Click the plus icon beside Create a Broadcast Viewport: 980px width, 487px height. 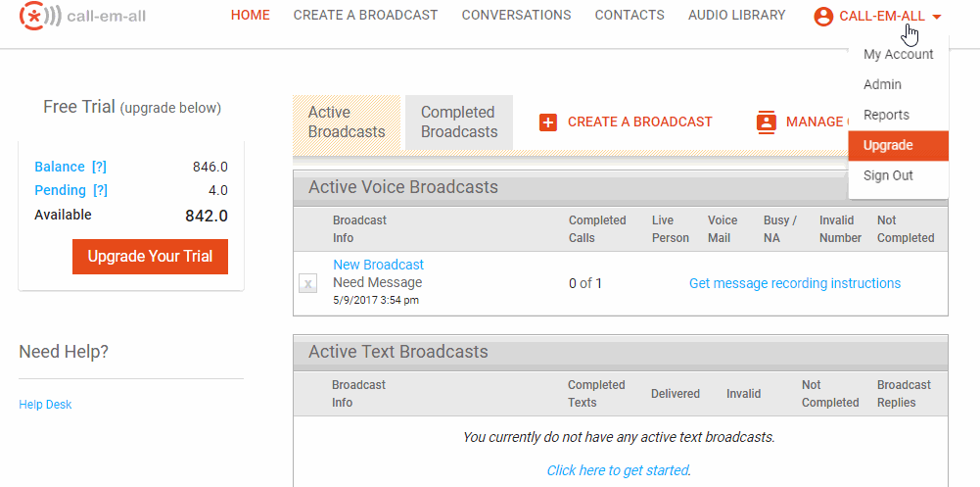pyautogui.click(x=548, y=122)
